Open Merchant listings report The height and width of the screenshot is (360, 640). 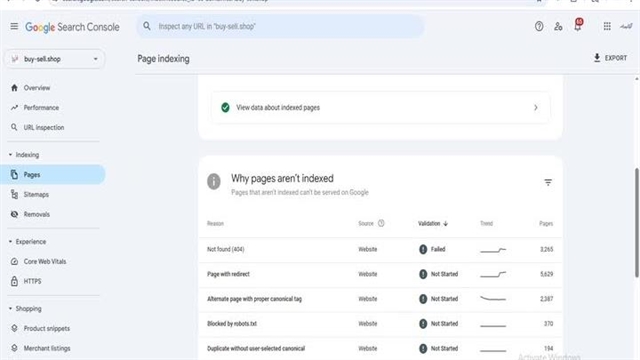pos(47,348)
